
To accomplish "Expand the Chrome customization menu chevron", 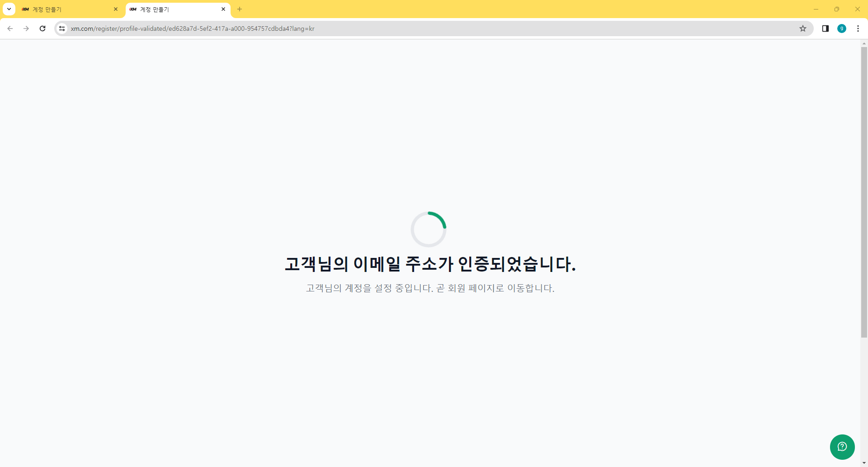I will [9, 9].
